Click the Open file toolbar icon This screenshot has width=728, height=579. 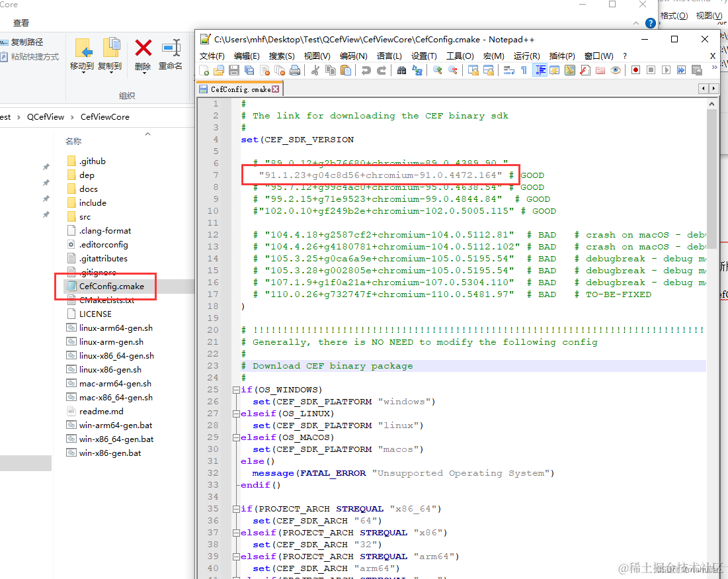tap(219, 70)
